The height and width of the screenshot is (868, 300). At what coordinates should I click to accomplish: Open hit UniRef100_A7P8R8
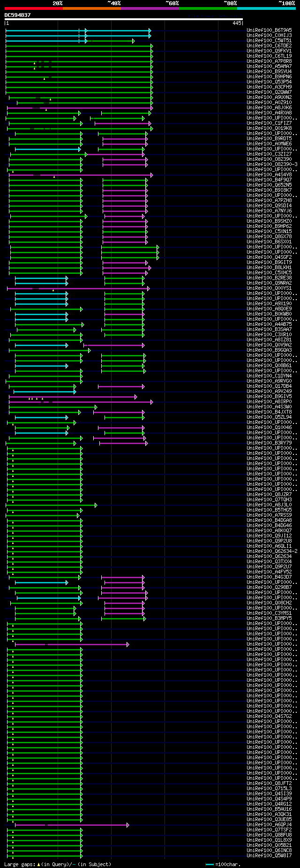(x=269, y=61)
